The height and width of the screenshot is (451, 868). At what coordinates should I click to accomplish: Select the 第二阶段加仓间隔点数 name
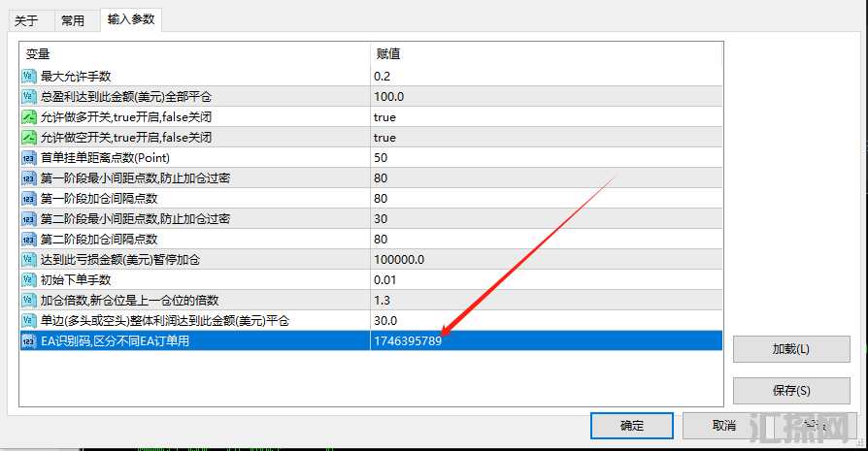99,240
